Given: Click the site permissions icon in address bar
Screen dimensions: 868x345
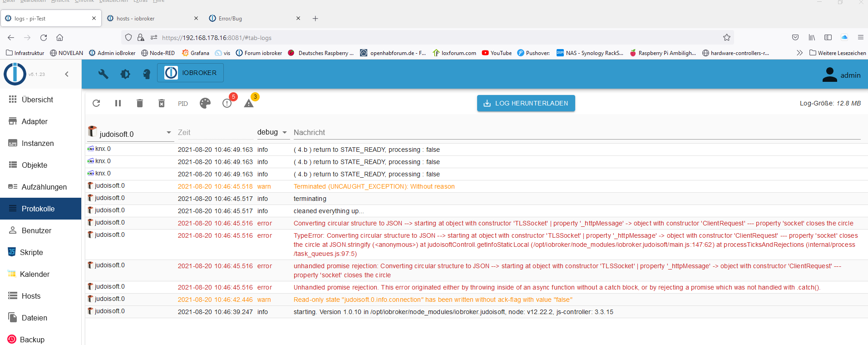Looking at the screenshot, I should (x=154, y=38).
